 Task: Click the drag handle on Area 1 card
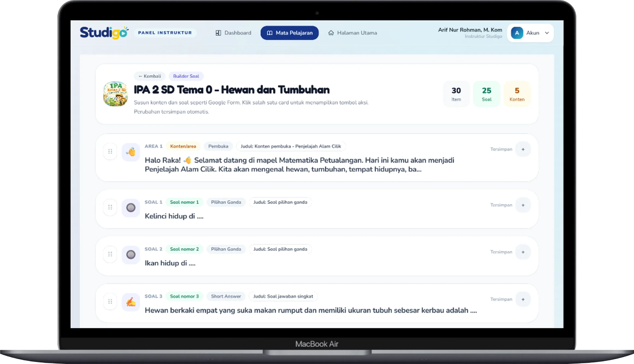tap(110, 151)
